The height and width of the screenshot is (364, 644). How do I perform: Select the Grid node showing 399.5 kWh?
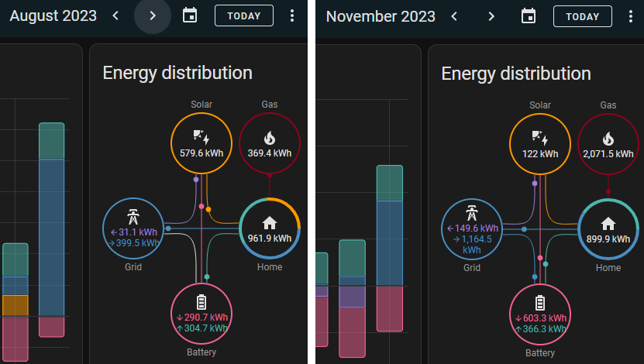pos(133,230)
